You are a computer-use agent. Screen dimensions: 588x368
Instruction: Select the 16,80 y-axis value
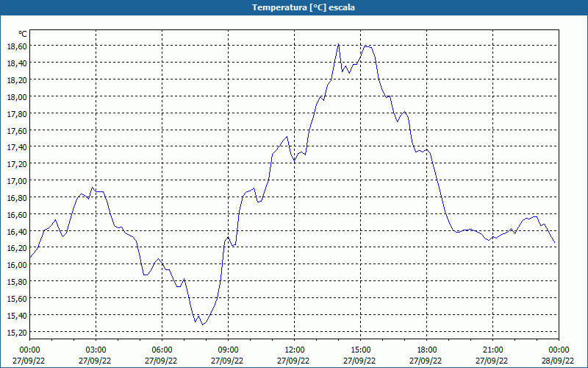[17, 198]
